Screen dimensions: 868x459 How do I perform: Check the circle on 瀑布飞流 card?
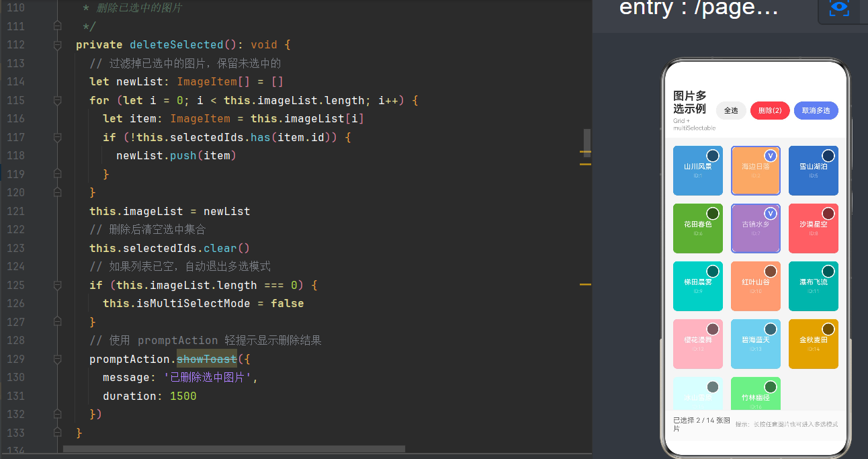[x=828, y=272]
